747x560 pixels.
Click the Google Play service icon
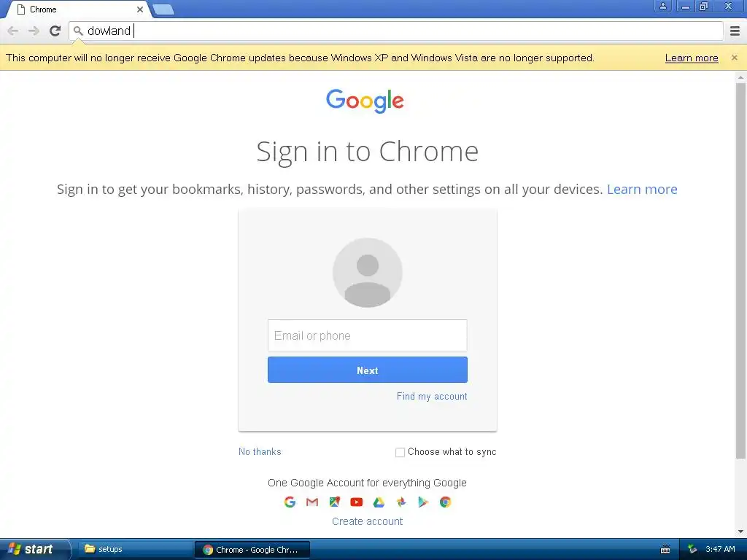(x=423, y=502)
